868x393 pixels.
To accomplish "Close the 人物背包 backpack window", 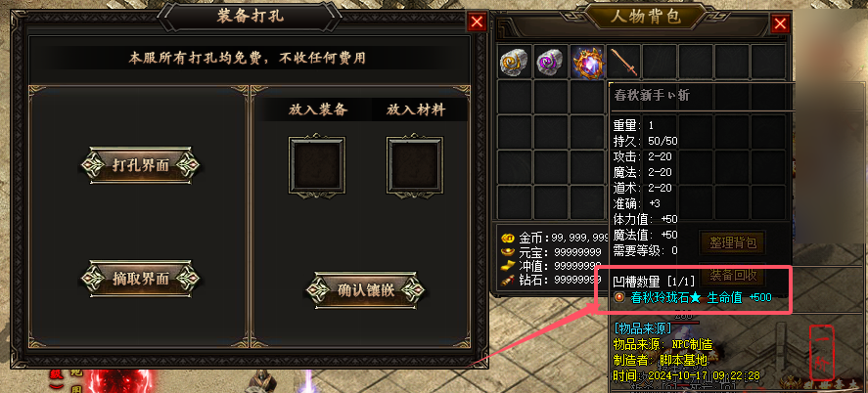I will tap(780, 23).
